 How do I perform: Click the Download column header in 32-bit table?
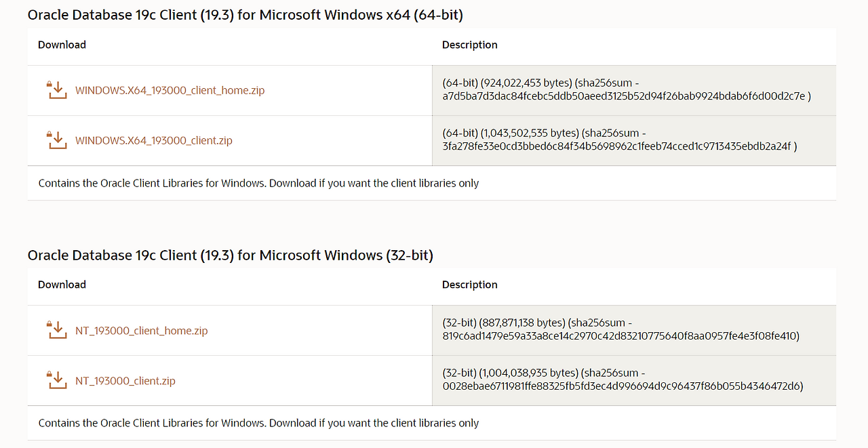tap(62, 285)
